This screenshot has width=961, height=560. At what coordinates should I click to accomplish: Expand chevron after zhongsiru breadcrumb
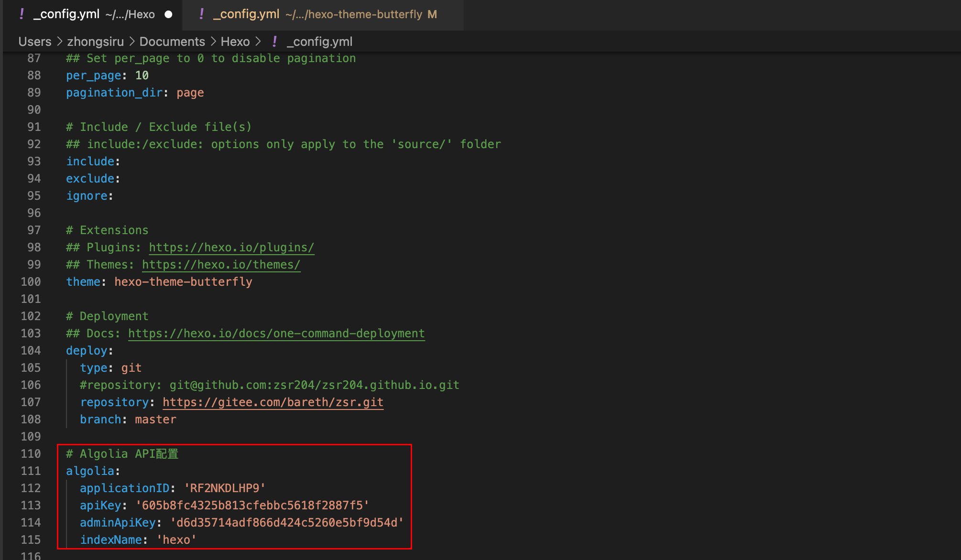[131, 42]
